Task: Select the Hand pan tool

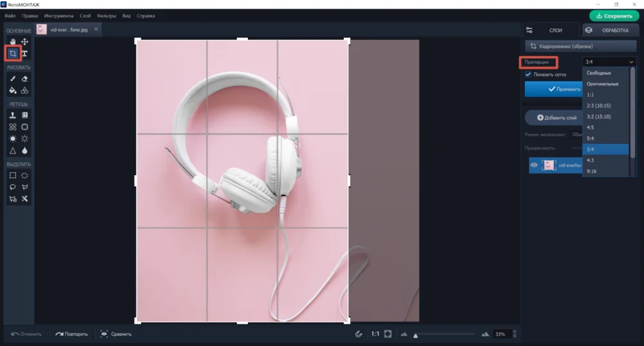Action: pyautogui.click(x=13, y=42)
